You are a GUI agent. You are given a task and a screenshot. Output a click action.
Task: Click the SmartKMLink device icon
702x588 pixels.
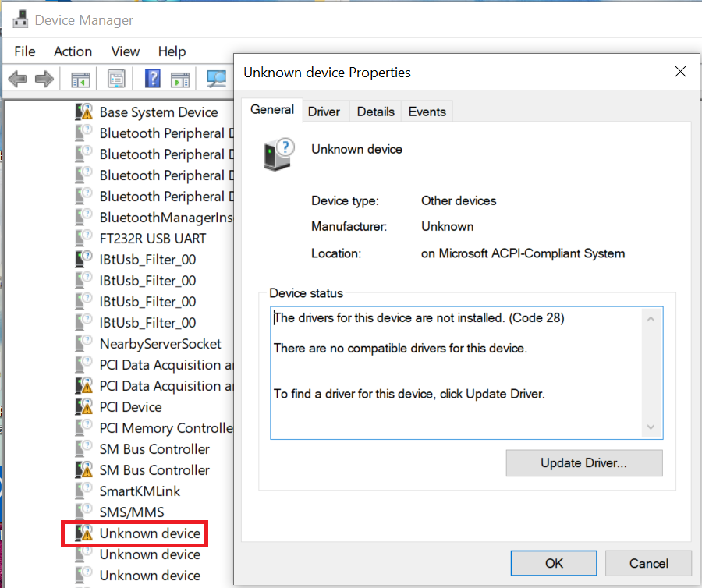(x=83, y=491)
